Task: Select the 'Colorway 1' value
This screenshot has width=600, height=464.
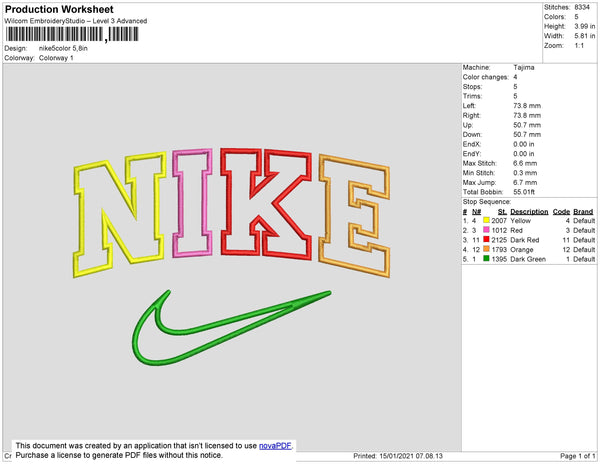Action: point(56,58)
